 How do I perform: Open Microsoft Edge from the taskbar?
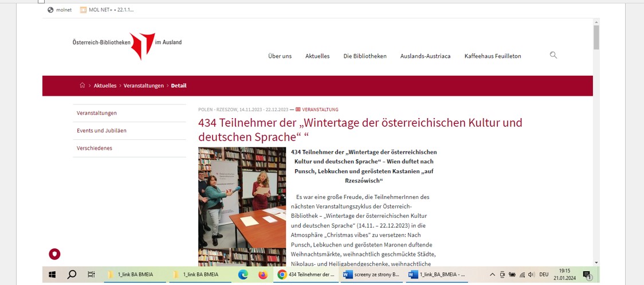tap(243, 275)
